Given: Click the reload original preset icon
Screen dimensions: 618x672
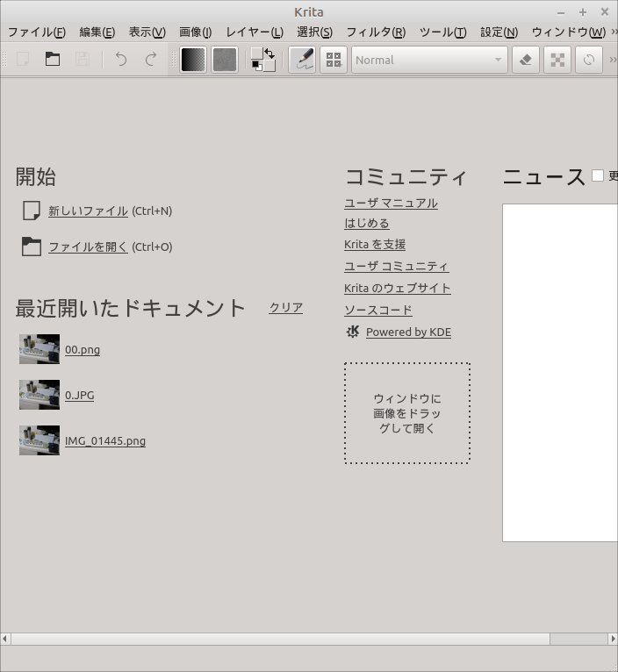Looking at the screenshot, I should point(589,60).
